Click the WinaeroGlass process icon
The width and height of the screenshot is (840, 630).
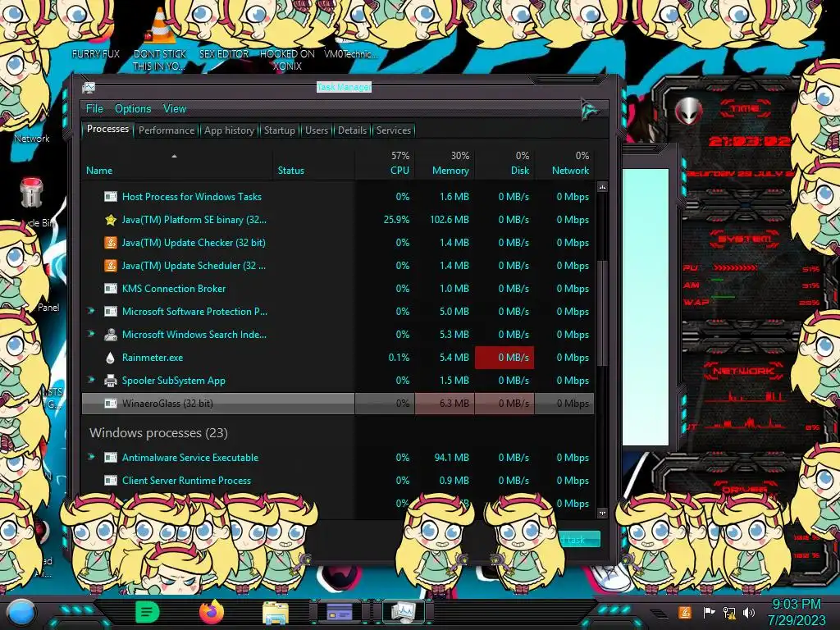click(111, 404)
